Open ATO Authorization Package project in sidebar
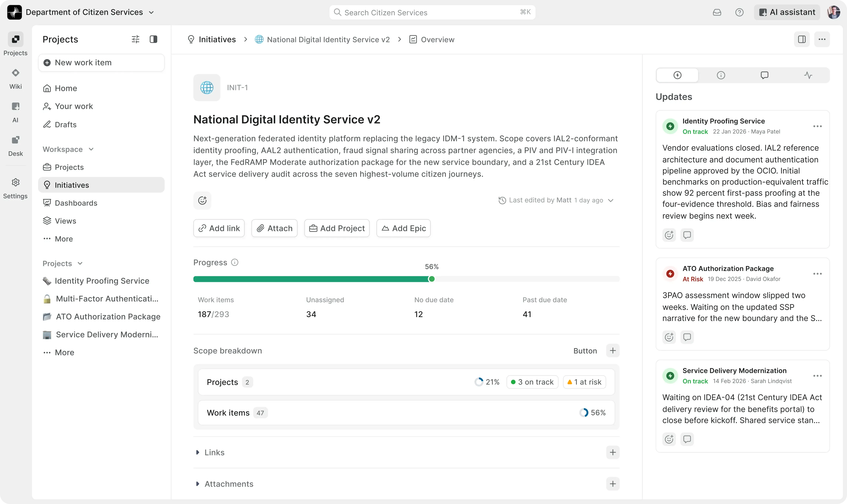Viewport: 847px width, 504px height. pyautogui.click(x=101, y=317)
